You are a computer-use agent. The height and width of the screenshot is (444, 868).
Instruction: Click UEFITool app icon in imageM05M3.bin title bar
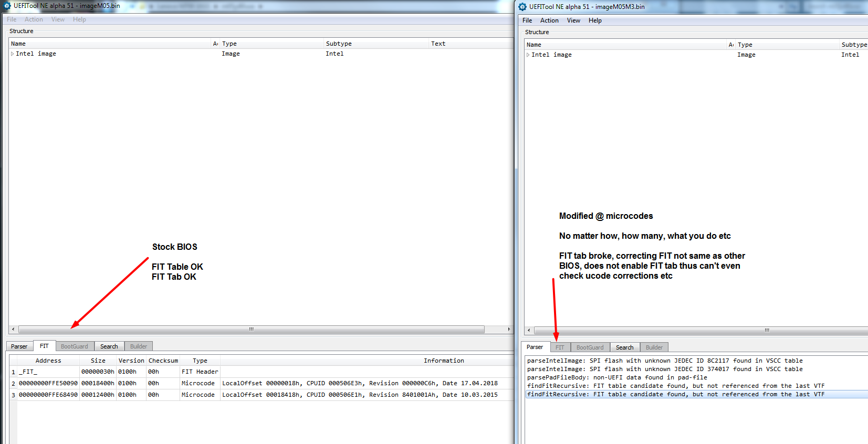[522, 7]
